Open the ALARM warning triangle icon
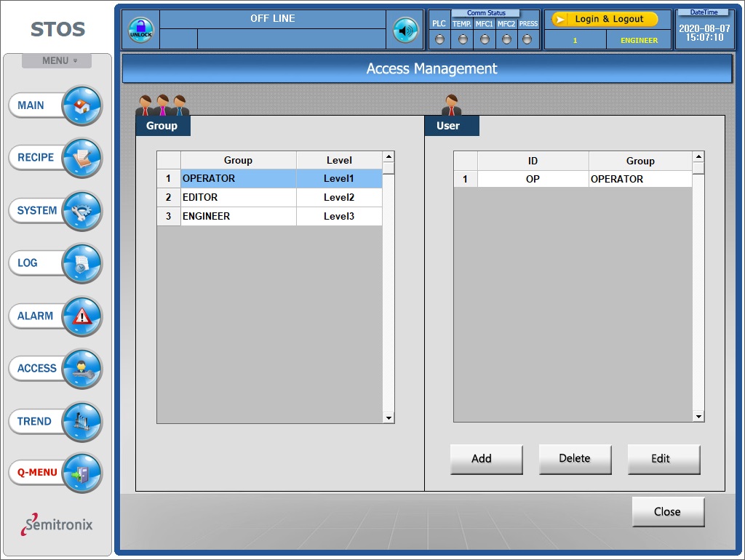 pos(81,316)
